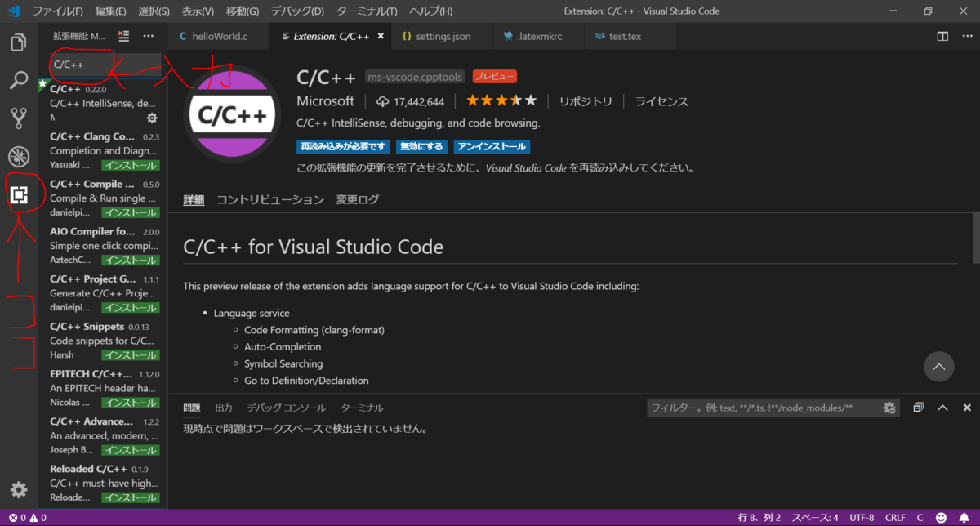Image resolution: width=980 pixels, height=526 pixels.
Task: Open the 移動(G) menu
Action: click(242, 11)
